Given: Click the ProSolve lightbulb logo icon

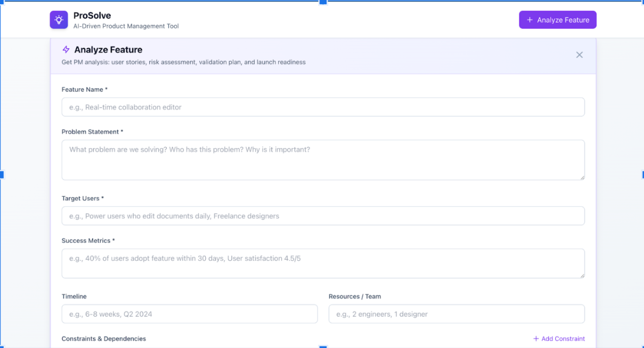Looking at the screenshot, I should point(59,20).
